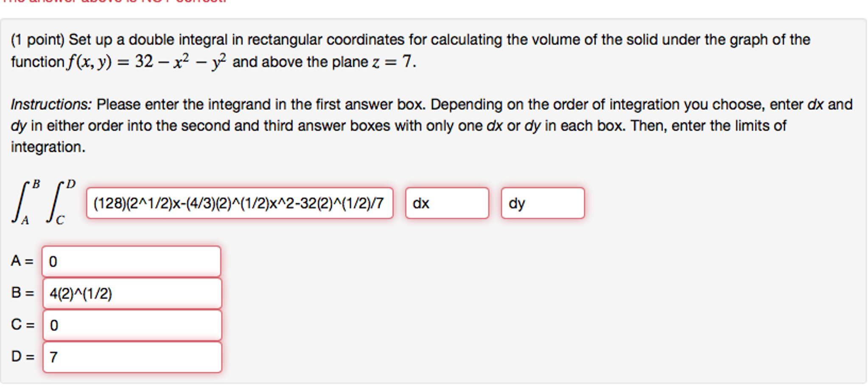Screen dimensions: 868x388
Task: Click the red not-correct message at top
Action: pos(114,1)
